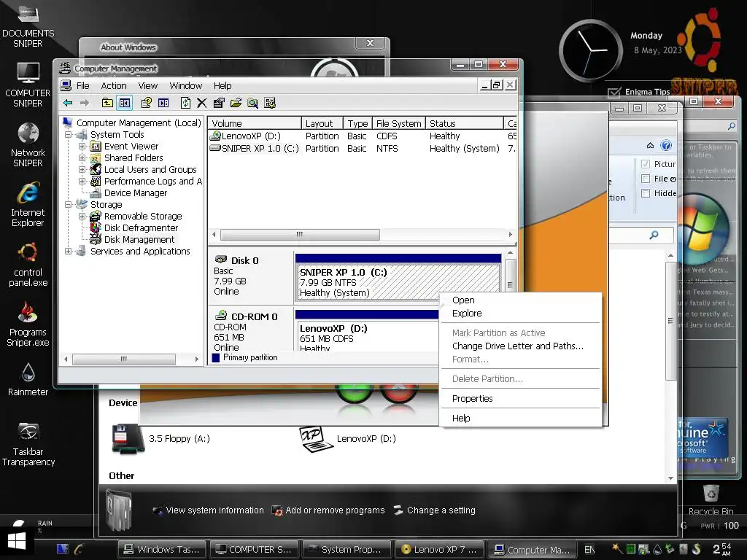Click the console tree horizontal scrollbar thumb
747x560 pixels.
click(124, 359)
